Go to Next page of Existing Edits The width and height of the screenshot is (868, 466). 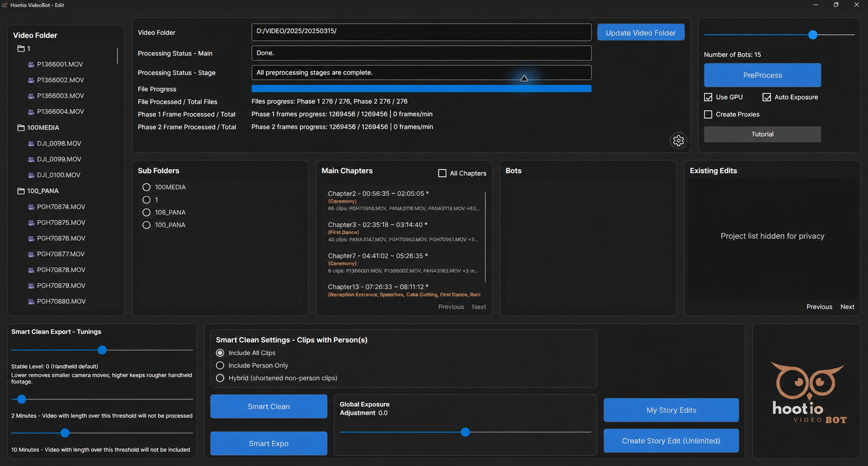pyautogui.click(x=847, y=307)
